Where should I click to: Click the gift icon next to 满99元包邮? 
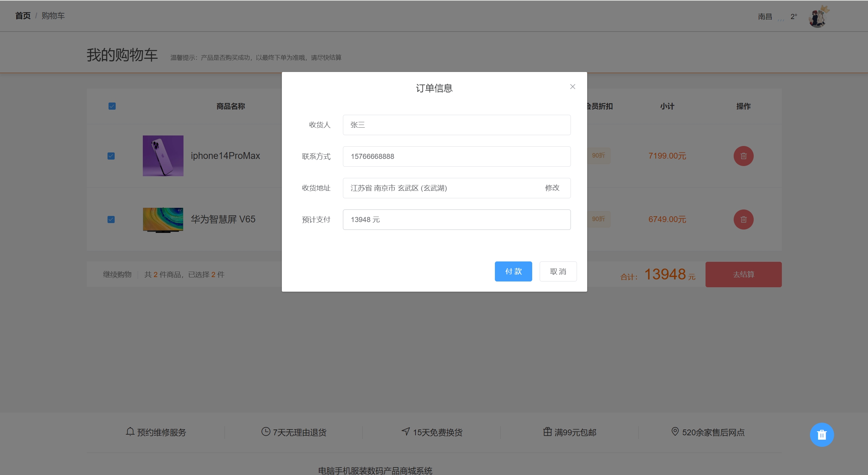coord(547,432)
